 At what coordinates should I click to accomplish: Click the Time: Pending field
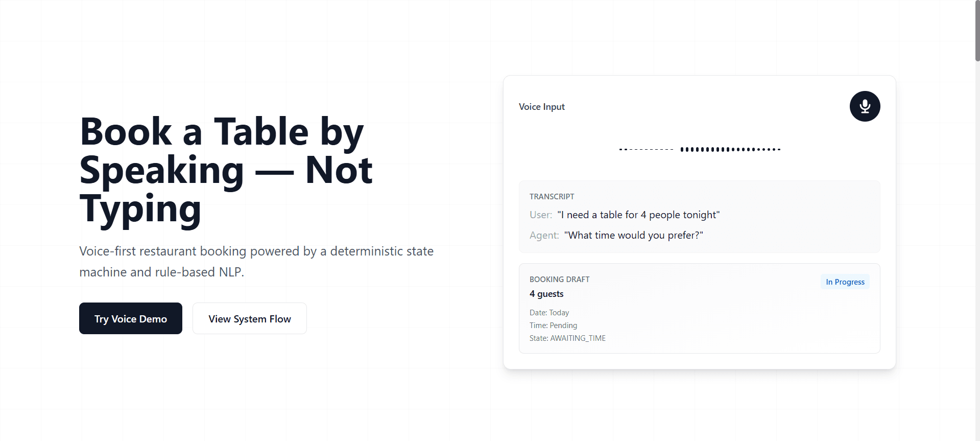point(553,325)
